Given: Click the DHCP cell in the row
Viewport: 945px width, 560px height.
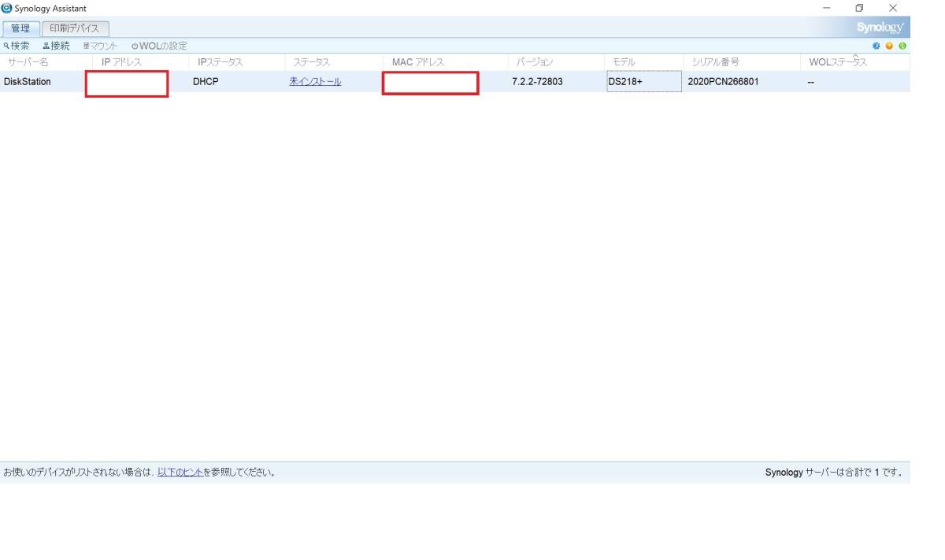Looking at the screenshot, I should [x=206, y=81].
